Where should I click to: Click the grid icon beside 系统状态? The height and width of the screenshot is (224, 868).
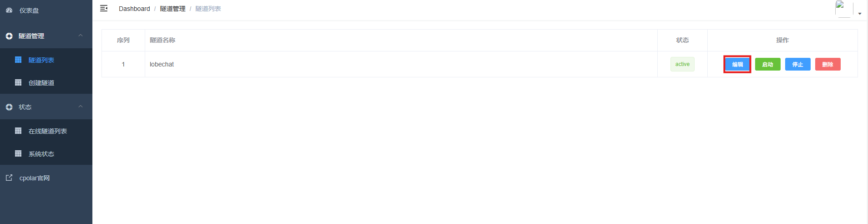18,153
